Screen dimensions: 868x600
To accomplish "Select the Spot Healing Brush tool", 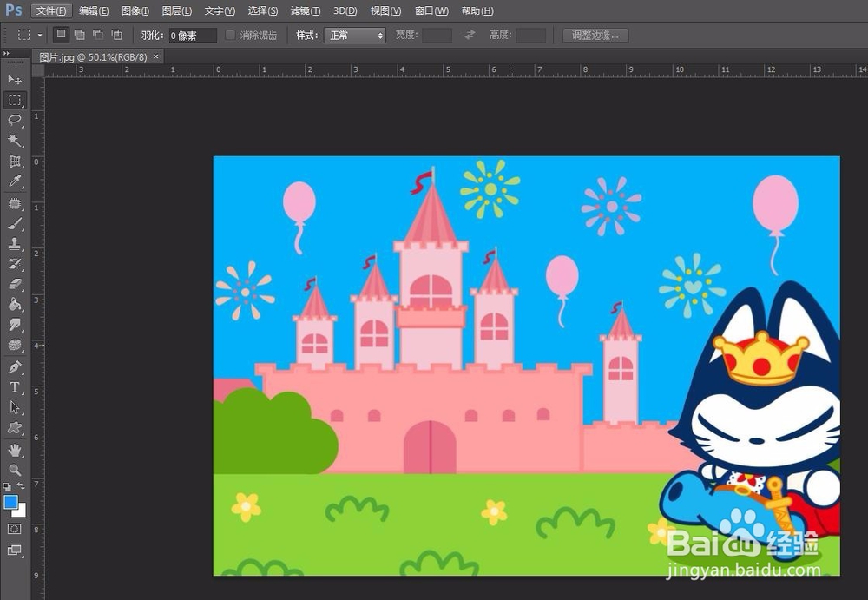I will click(x=15, y=203).
